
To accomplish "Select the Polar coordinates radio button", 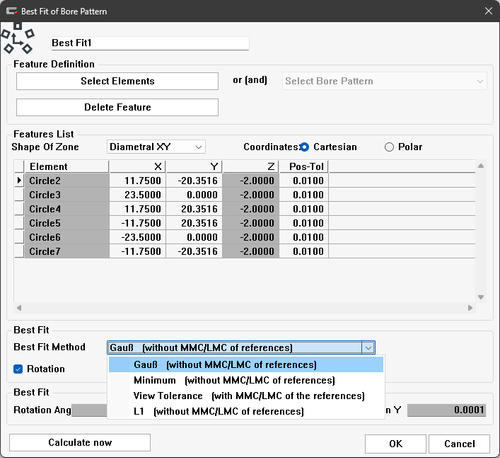I will click(x=389, y=147).
